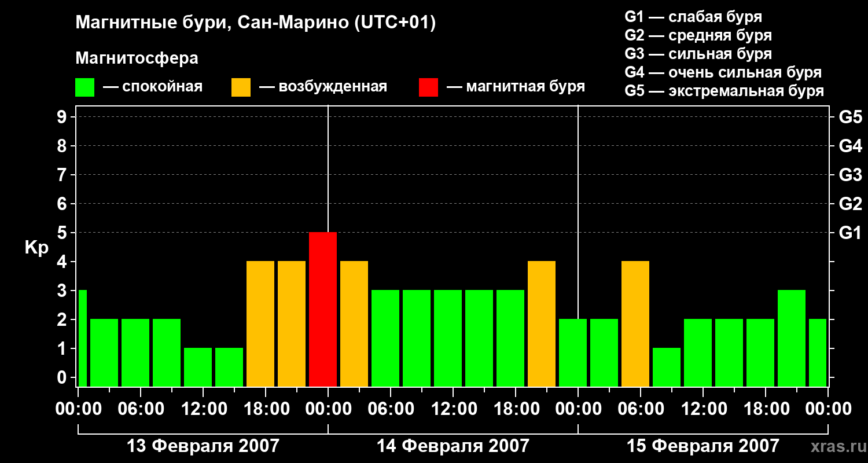
Task: Select the orange bar immediately before the red bar
Action: click(x=292, y=324)
